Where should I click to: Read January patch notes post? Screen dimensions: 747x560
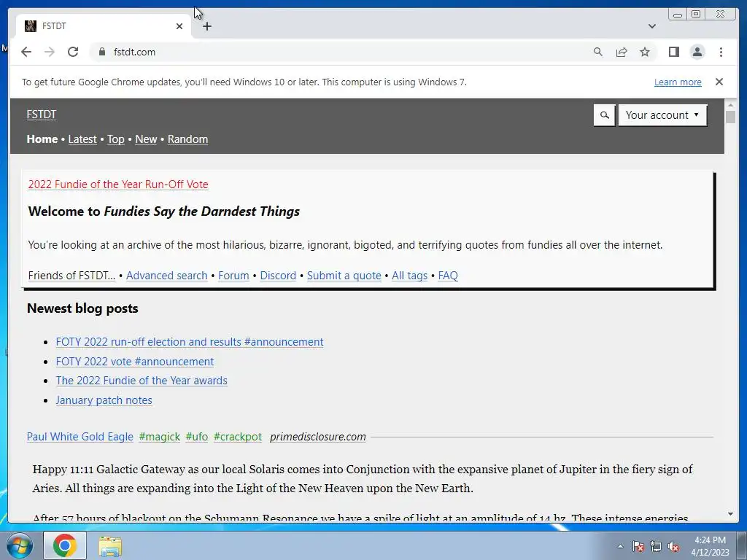104,400
